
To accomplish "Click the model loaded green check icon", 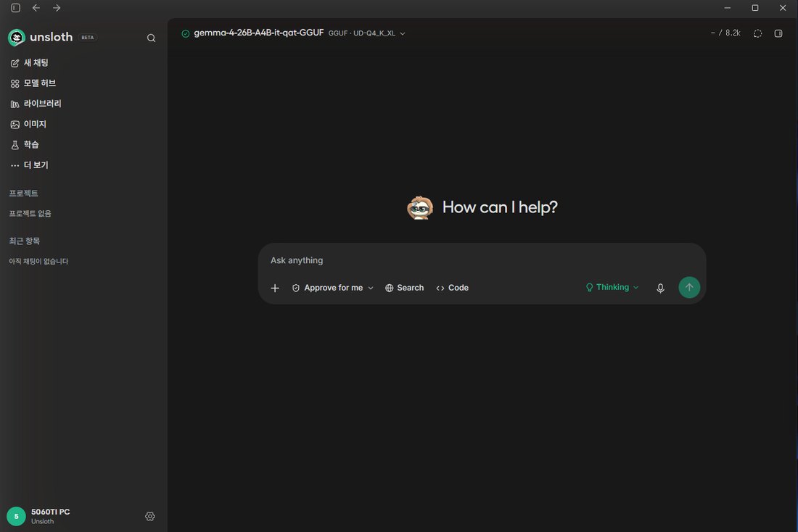I will (185, 33).
